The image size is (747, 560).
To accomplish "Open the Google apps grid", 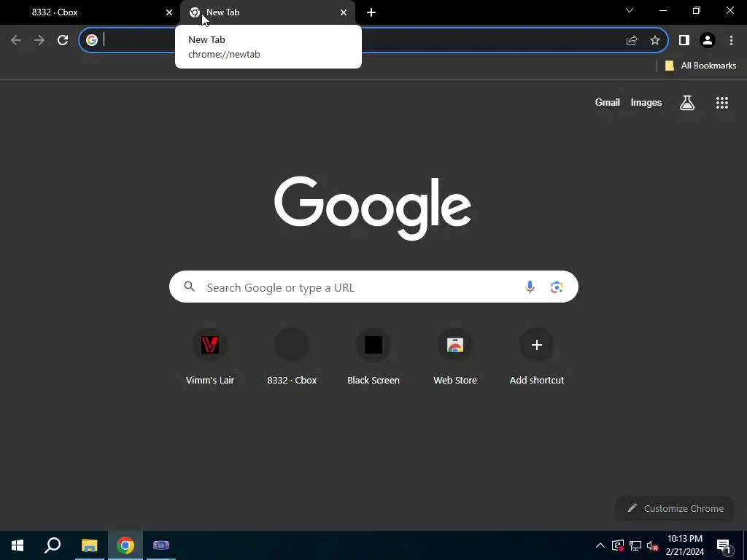I will 722,102.
